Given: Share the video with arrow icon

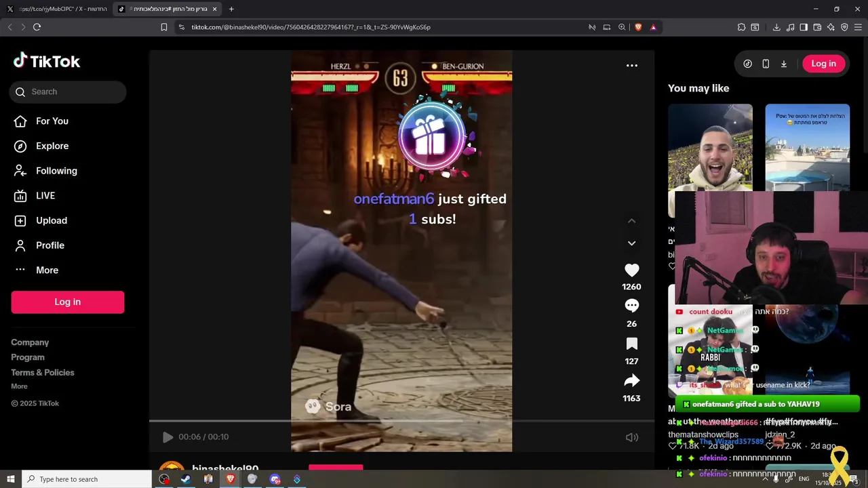Looking at the screenshot, I should [x=631, y=380].
